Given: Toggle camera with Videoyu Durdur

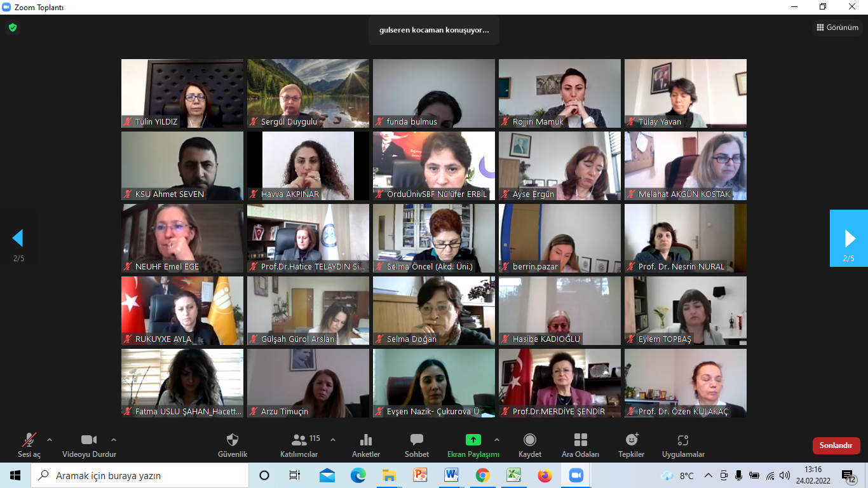Looking at the screenshot, I should pos(89,440).
